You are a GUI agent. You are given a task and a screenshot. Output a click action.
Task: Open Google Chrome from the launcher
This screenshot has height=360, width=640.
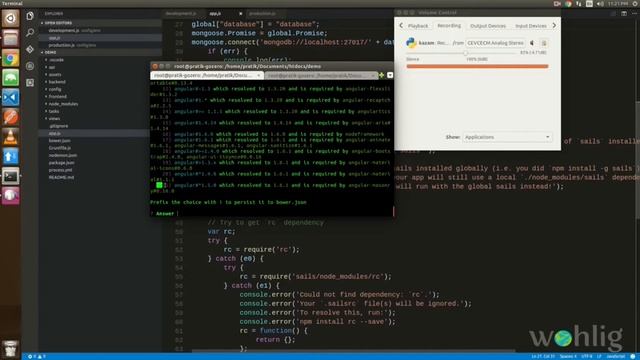pyautogui.click(x=10, y=58)
